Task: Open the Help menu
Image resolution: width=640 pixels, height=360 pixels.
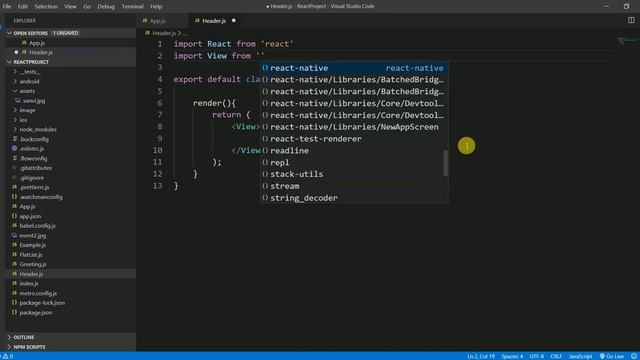Action: [156, 7]
